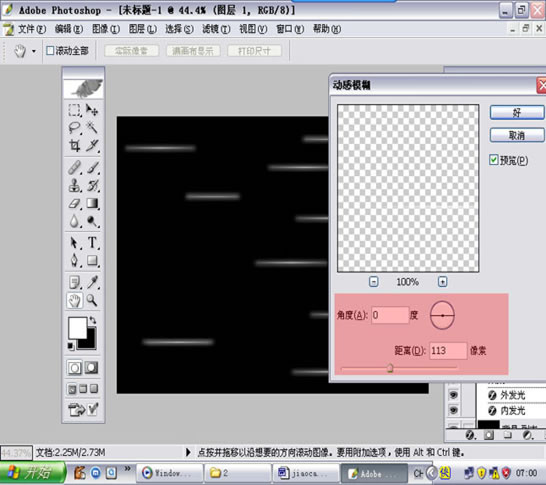The width and height of the screenshot is (546, 485).
Task: Select the Lasso tool
Action: click(74, 127)
